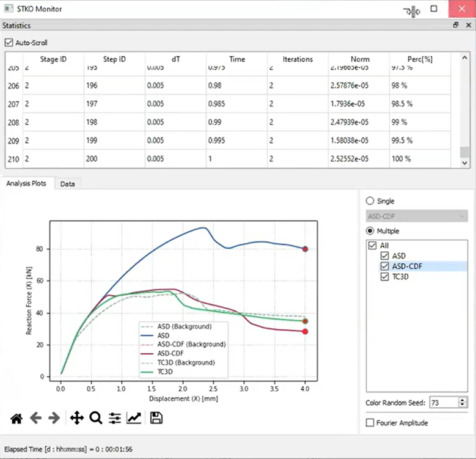Click the Color Random Seed input field
476x459 pixels.
tap(444, 403)
